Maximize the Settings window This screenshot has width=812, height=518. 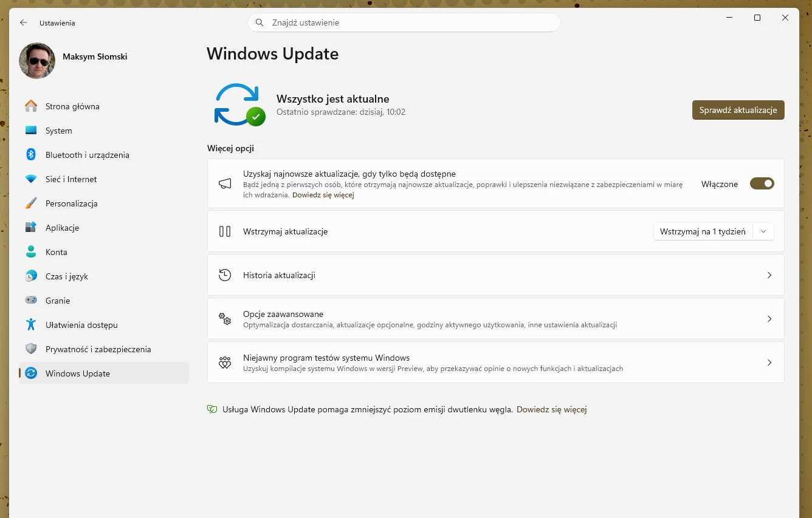[757, 18]
